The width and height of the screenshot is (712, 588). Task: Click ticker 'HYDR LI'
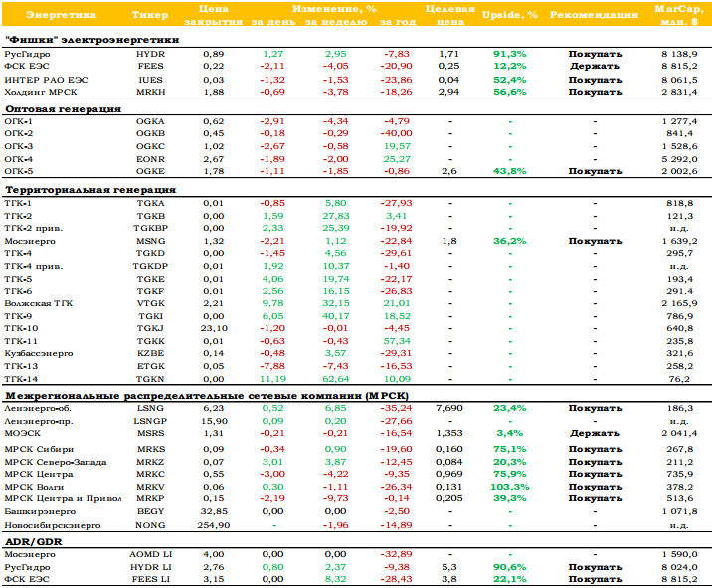(x=150, y=567)
